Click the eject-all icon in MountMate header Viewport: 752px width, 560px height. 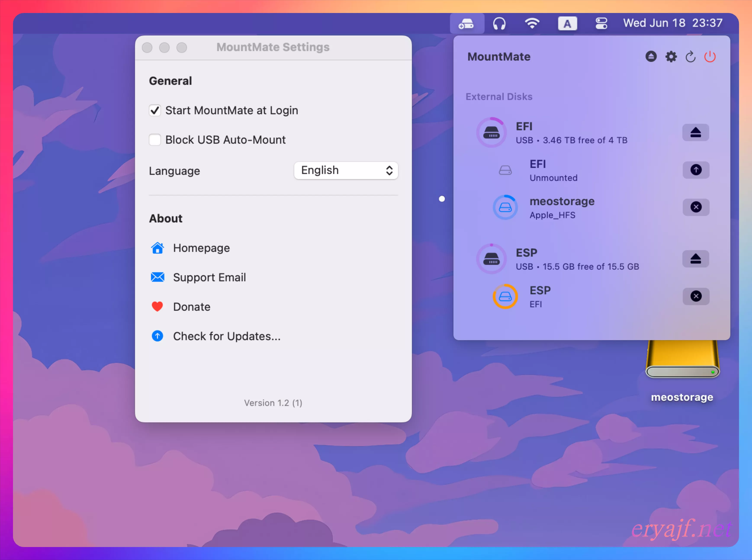[x=651, y=56]
